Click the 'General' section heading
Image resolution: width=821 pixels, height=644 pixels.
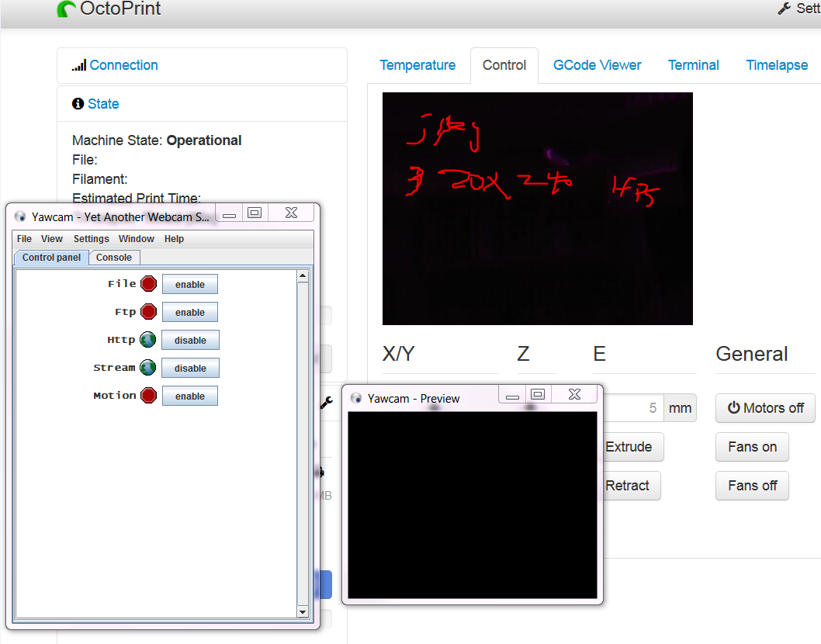click(751, 354)
